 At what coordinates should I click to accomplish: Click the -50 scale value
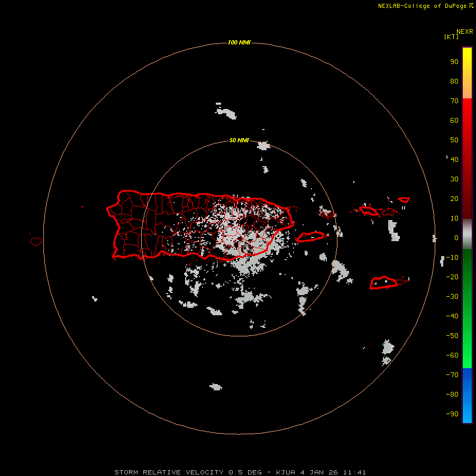pos(452,336)
